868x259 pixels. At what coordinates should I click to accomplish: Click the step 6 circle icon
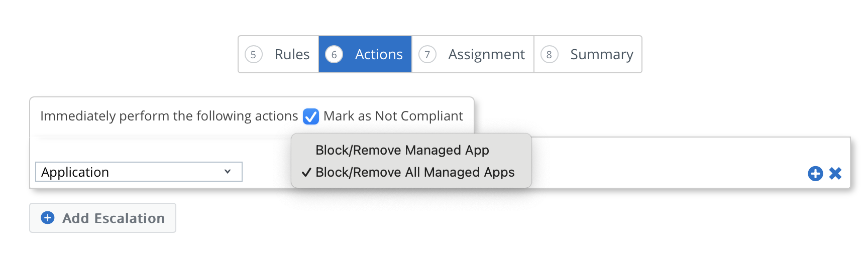point(334,54)
